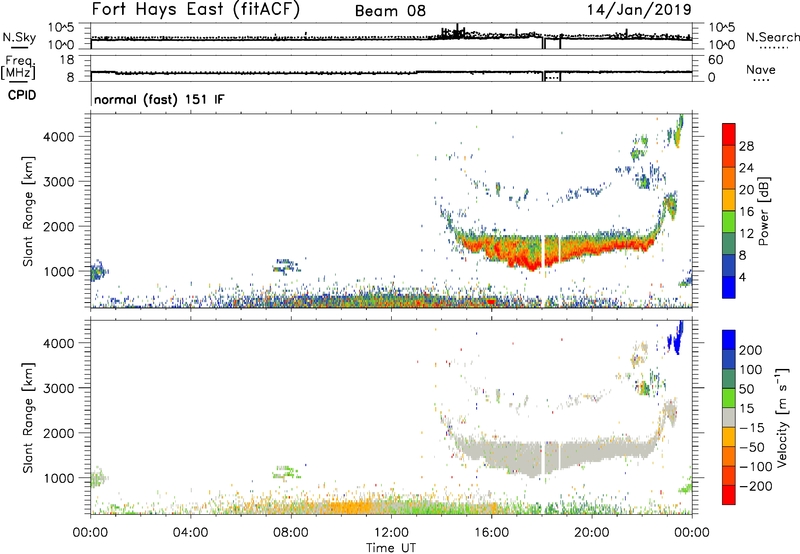Viewport: 800px width, 554px height.
Task: Click '4000' tick on power panel axis
Action: pos(59,137)
